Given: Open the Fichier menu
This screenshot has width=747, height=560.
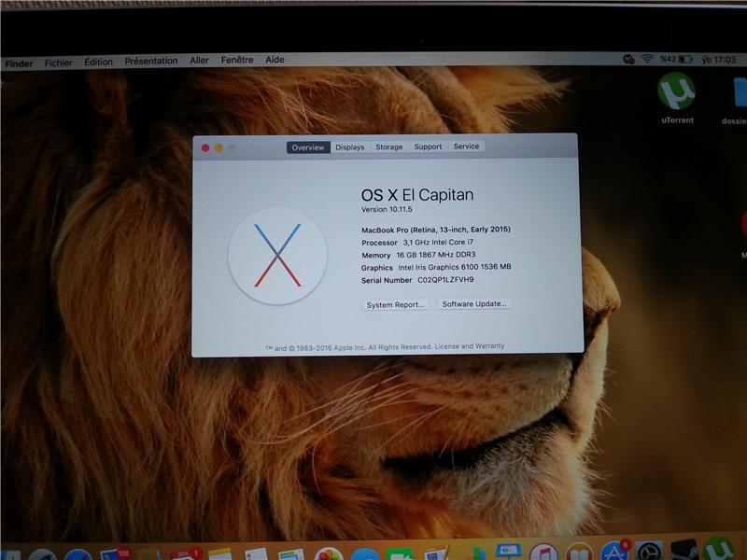Looking at the screenshot, I should pyautogui.click(x=59, y=63).
